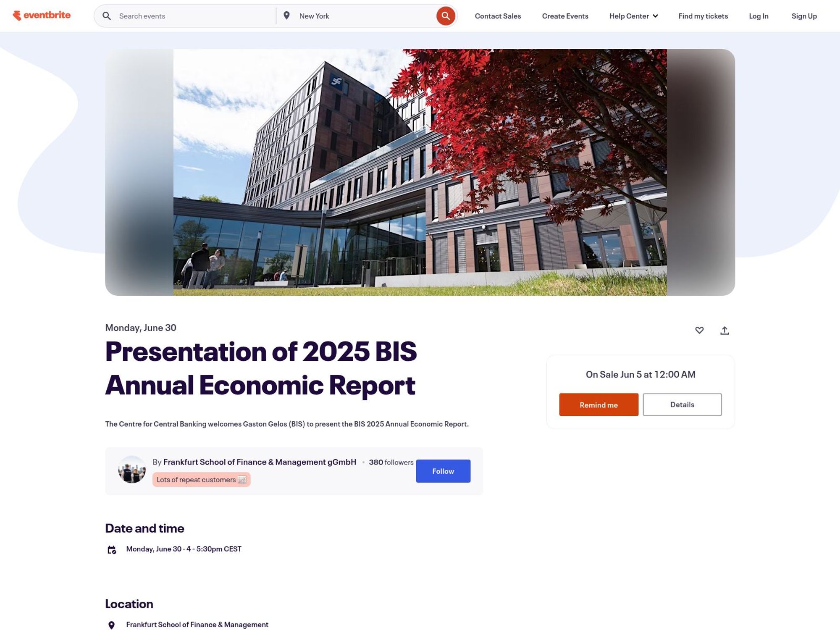The image size is (840, 630).
Task: Follow Frankfurt School of Finance & Management
Action: click(x=443, y=471)
